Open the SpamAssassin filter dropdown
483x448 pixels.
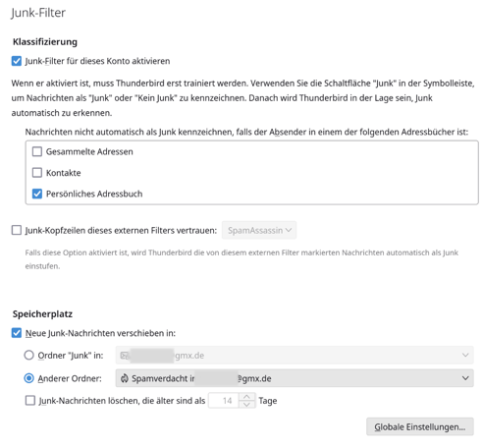pos(259,230)
